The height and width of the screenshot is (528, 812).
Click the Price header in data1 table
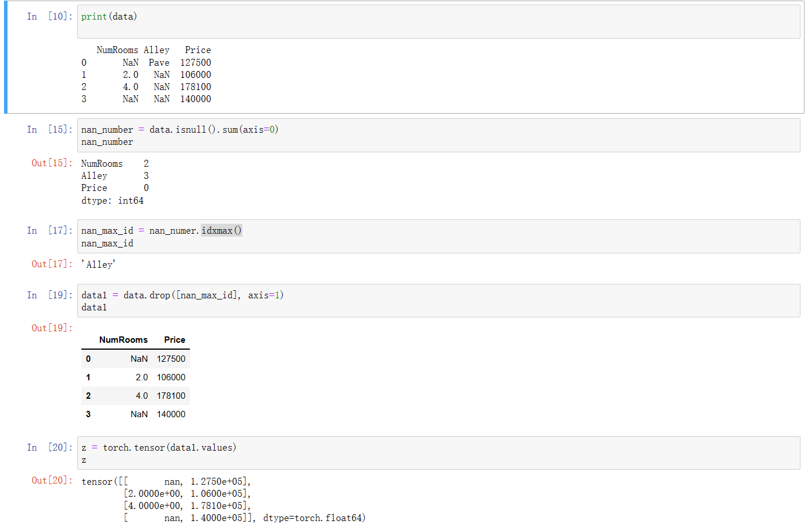pyautogui.click(x=175, y=340)
